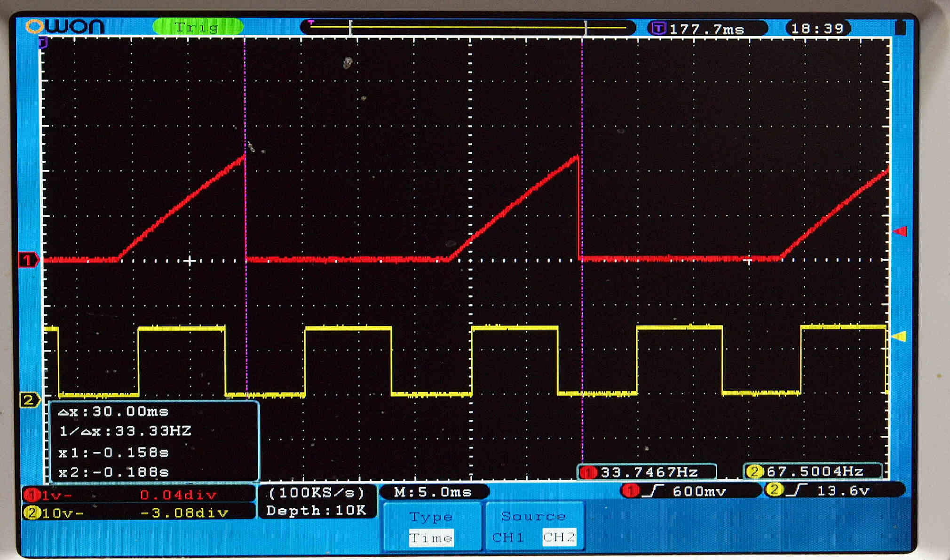Open the Source menu item
The height and width of the screenshot is (560, 950).
point(533,516)
